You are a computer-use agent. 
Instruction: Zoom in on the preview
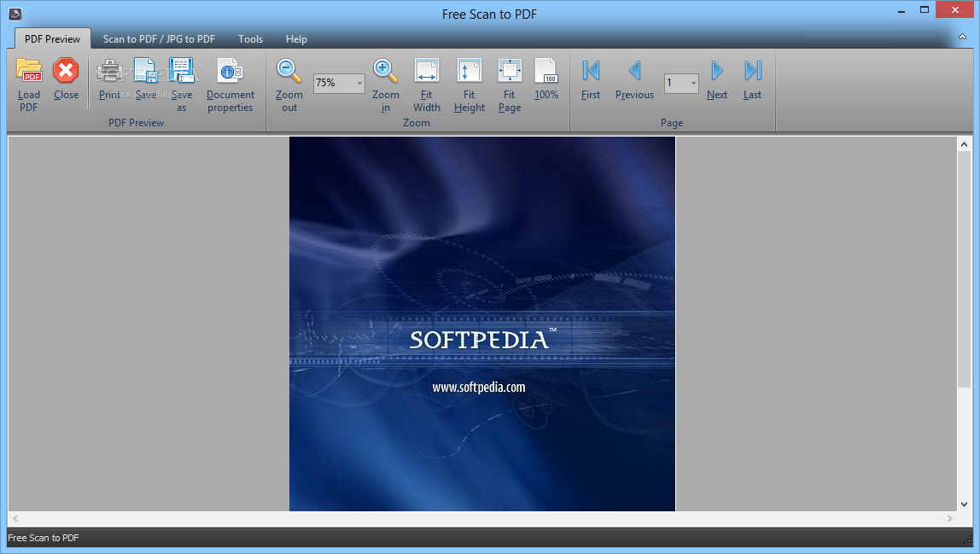pyautogui.click(x=386, y=85)
